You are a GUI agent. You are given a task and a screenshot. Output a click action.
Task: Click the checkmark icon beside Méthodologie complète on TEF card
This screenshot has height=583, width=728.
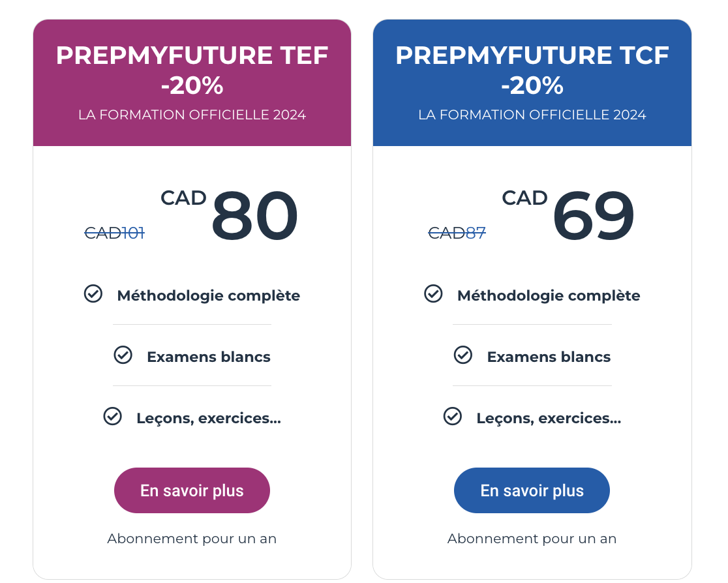click(x=93, y=294)
